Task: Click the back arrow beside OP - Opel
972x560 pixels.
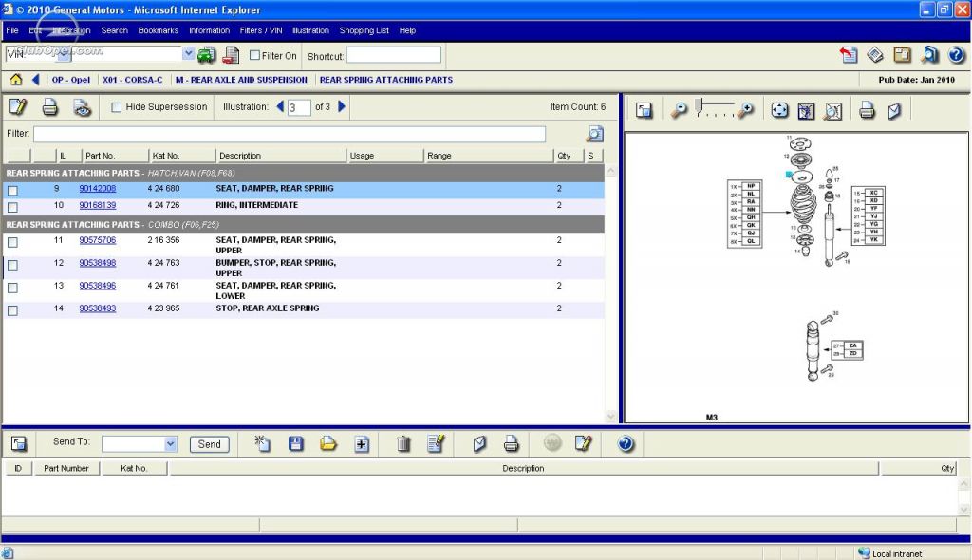Action: tap(36, 80)
